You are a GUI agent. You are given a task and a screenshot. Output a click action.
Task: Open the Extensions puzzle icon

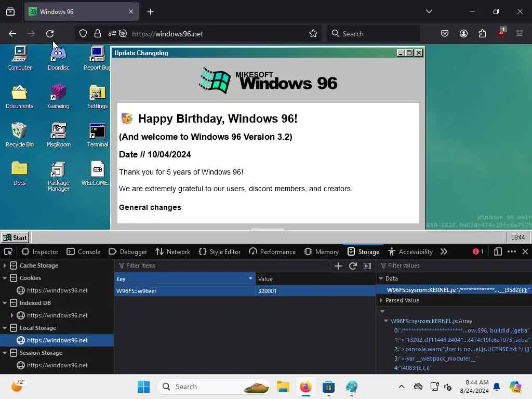tap(482, 34)
